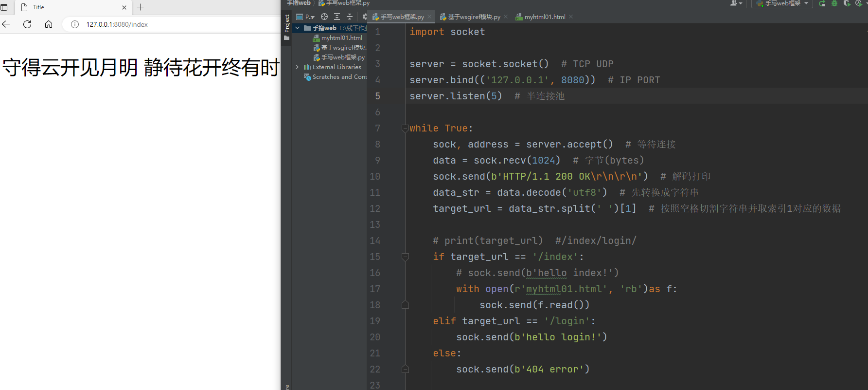Viewport: 868px width, 390px height.
Task: Click the Rerun icon in the toolbar
Action: coord(822,3)
